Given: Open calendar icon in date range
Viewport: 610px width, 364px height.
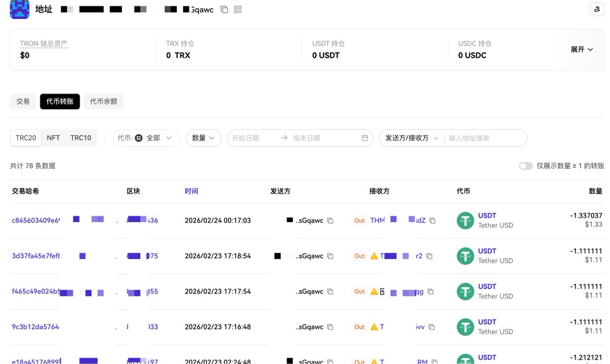Looking at the screenshot, I should pos(364,138).
